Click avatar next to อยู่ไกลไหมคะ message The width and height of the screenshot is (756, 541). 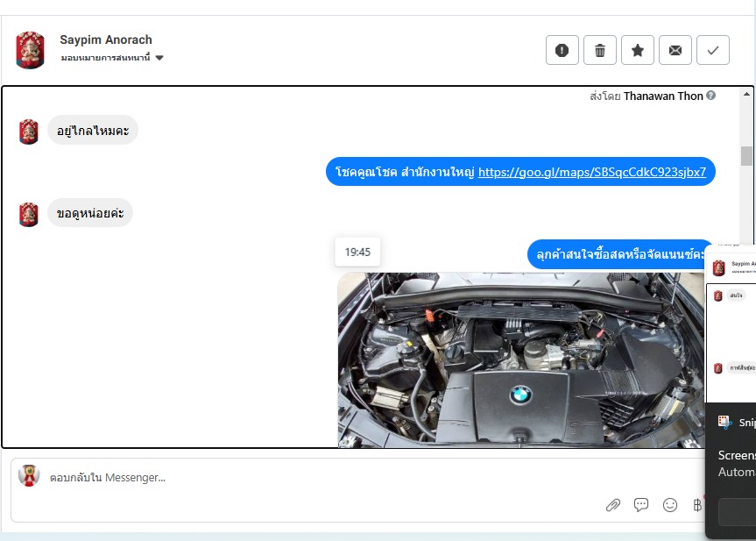click(28, 132)
